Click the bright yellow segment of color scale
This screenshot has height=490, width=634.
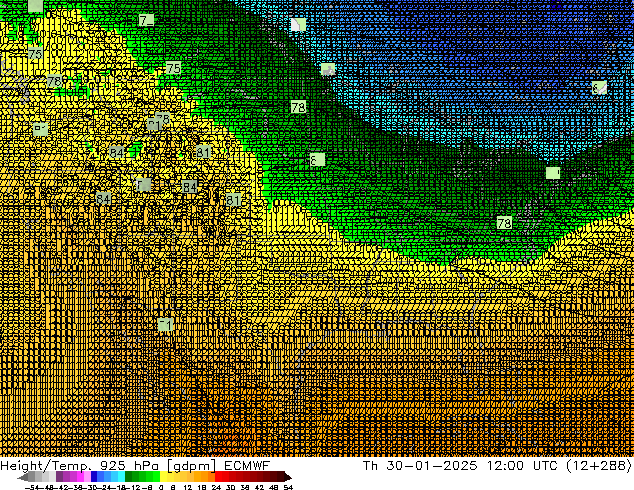click(x=163, y=476)
